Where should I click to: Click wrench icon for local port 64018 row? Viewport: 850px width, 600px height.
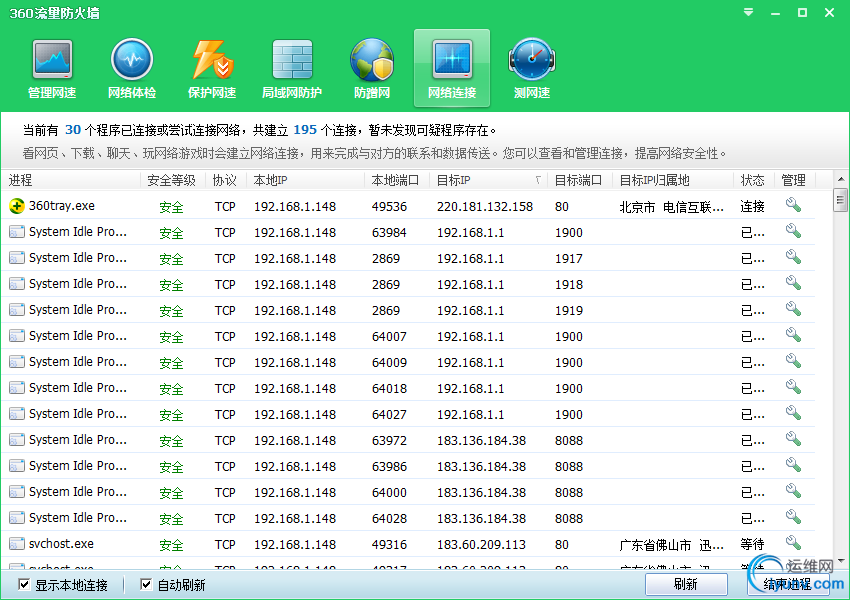pyautogui.click(x=793, y=388)
